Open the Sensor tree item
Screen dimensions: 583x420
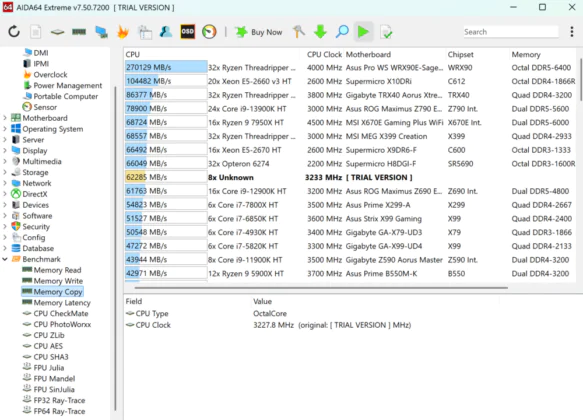(x=40, y=107)
